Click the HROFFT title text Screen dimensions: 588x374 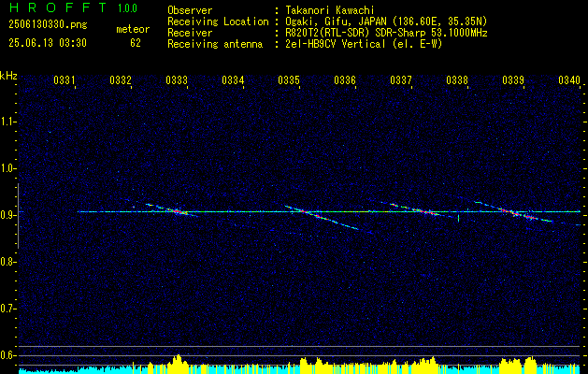59,7
